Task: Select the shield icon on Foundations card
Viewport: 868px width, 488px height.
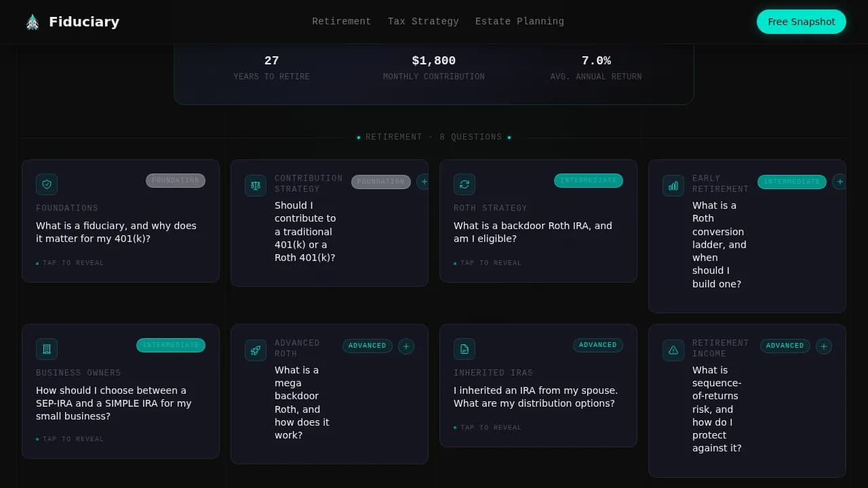Action: [47, 184]
